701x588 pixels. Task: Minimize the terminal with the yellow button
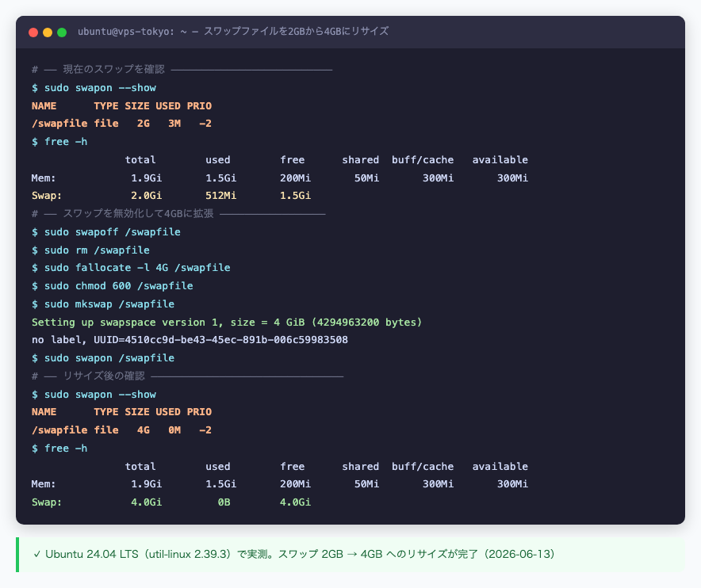click(48, 32)
